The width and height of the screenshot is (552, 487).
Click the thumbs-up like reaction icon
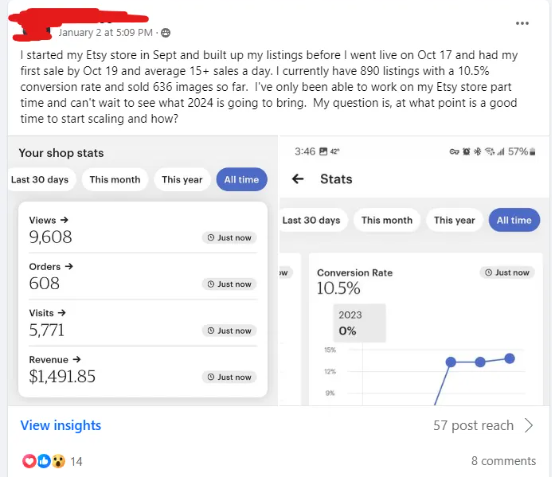[x=44, y=461]
